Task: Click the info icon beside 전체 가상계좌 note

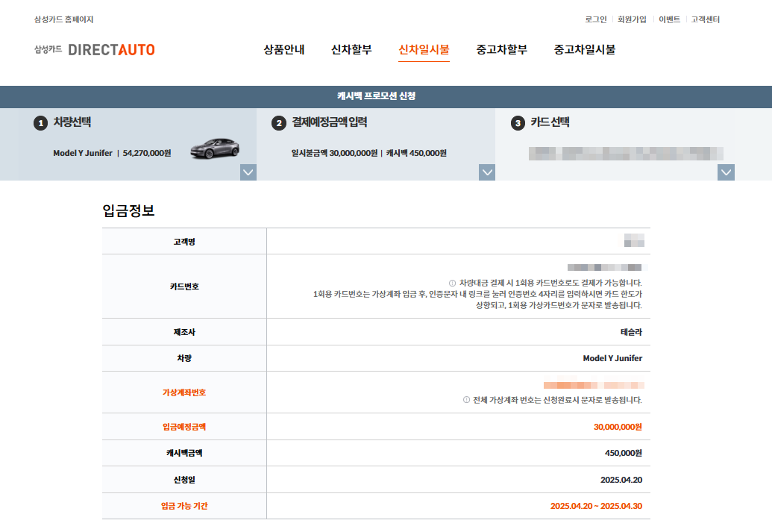Action: pyautogui.click(x=466, y=400)
